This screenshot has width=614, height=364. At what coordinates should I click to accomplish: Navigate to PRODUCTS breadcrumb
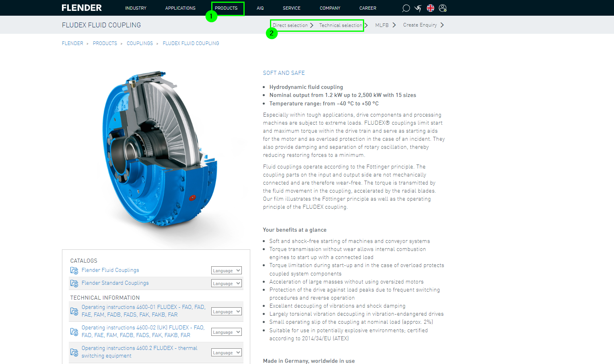click(105, 43)
